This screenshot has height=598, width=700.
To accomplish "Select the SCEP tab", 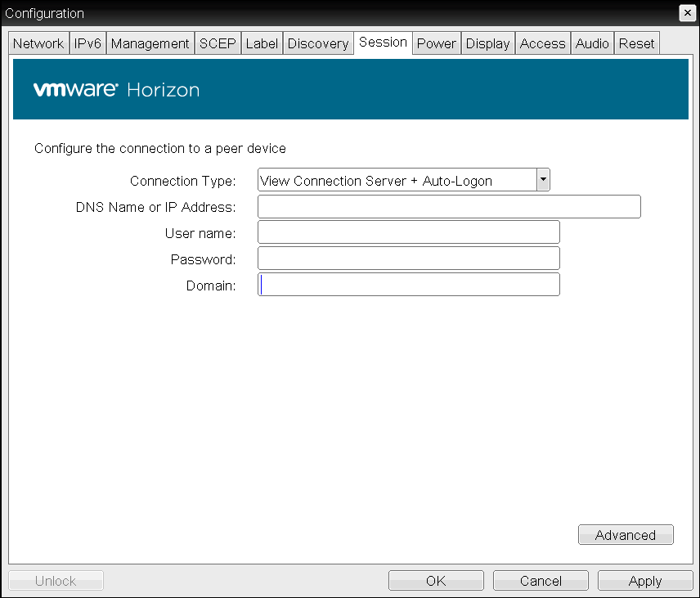I will 218,43.
